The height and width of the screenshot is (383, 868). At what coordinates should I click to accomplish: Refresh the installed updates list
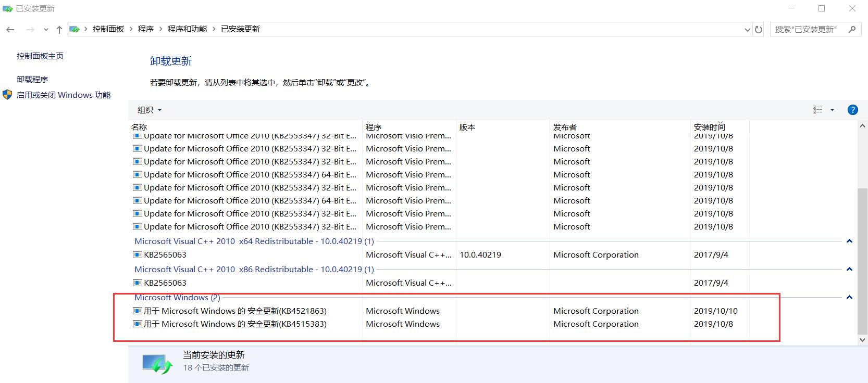pyautogui.click(x=759, y=30)
